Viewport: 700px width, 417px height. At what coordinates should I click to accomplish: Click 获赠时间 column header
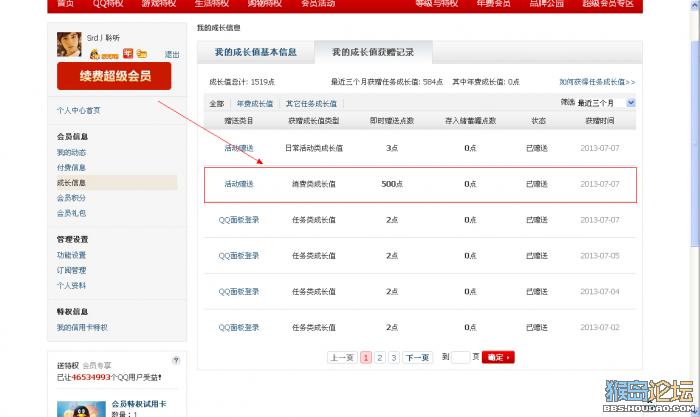click(x=600, y=121)
